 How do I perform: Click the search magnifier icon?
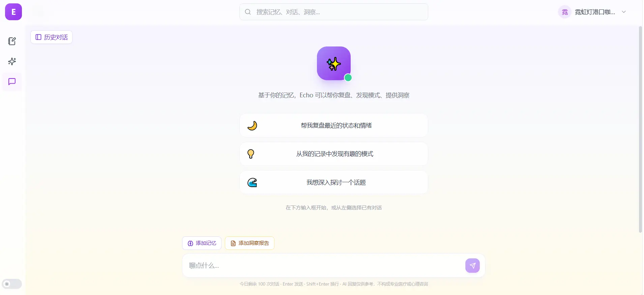tap(248, 12)
